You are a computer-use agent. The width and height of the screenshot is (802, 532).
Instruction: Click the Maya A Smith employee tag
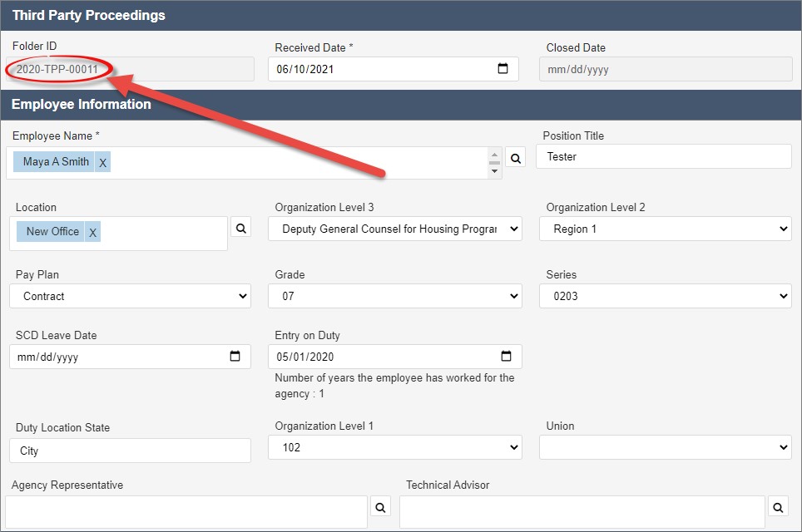click(x=54, y=162)
